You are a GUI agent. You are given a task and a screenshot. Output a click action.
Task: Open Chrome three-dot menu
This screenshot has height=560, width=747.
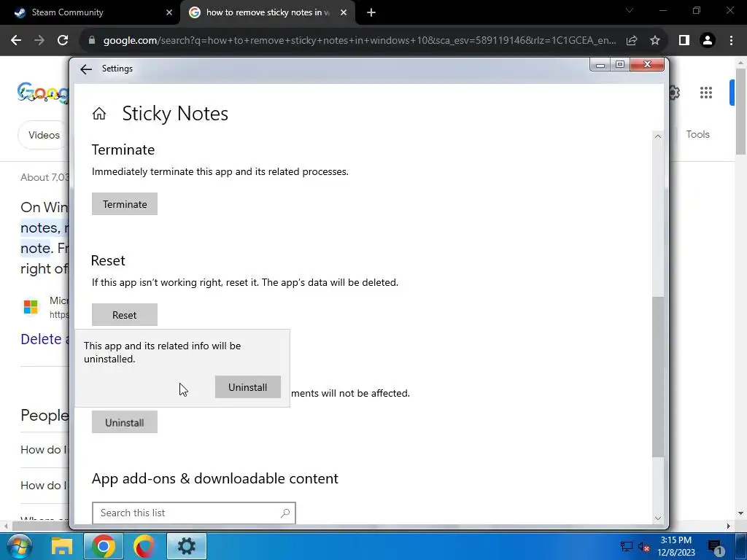(731, 41)
